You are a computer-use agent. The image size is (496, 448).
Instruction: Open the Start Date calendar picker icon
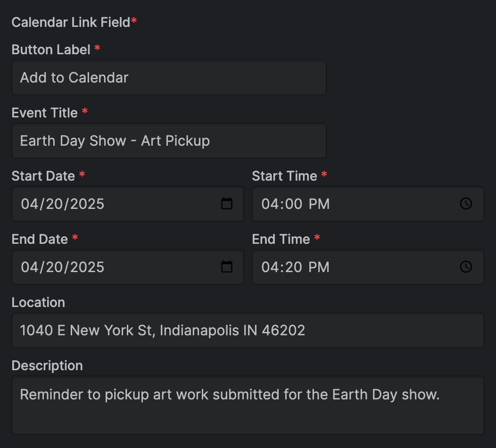[x=227, y=204]
